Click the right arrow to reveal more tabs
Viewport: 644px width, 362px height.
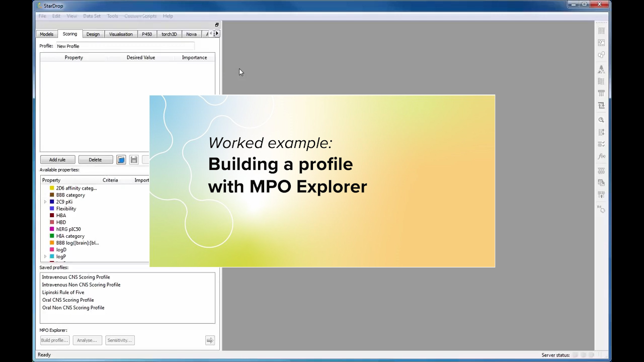pos(216,34)
